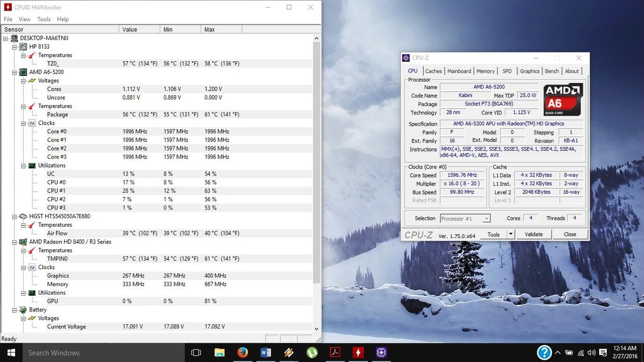Collapse the Battery node
The image size is (644, 362).
click(15, 310)
